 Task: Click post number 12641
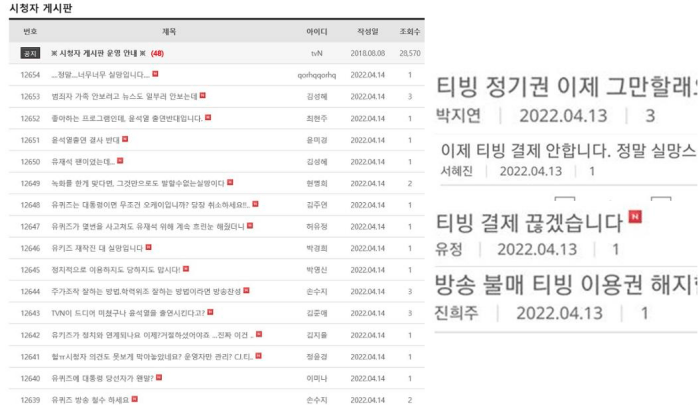pos(30,357)
